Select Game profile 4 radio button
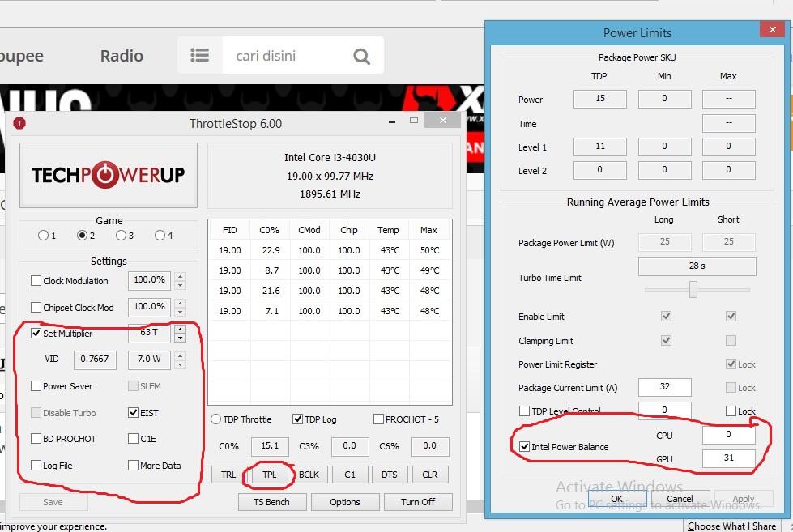 coord(160,235)
